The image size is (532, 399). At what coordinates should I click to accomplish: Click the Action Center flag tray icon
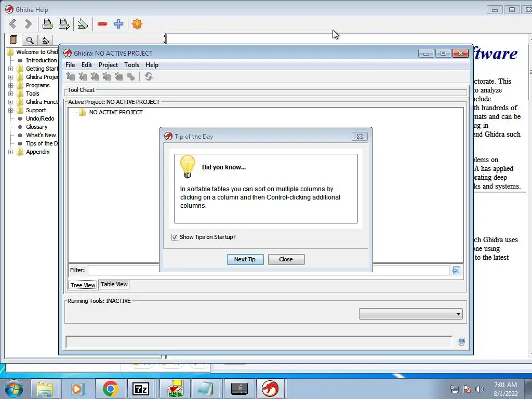point(467,389)
